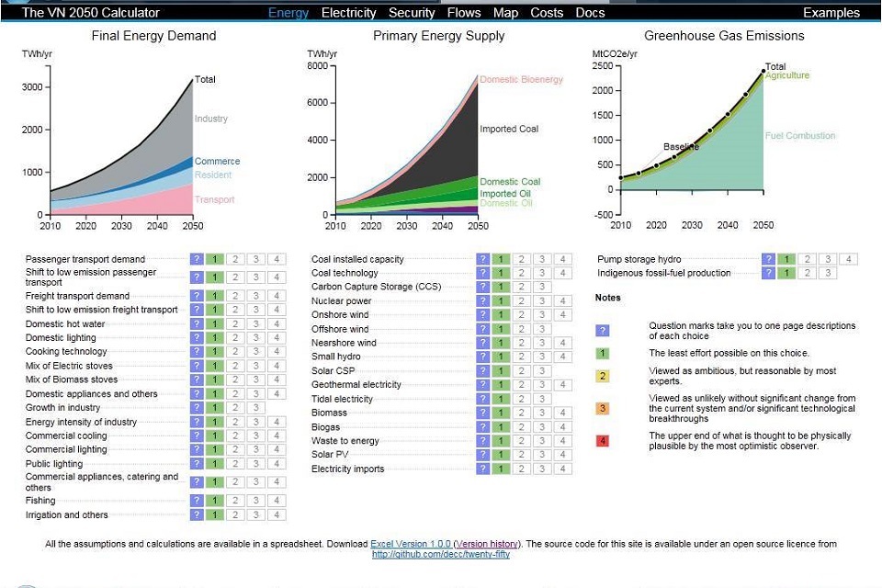Viewport: 882px width, 588px height.
Task: Set Coal installed capacity to level 2
Action: click(522, 259)
